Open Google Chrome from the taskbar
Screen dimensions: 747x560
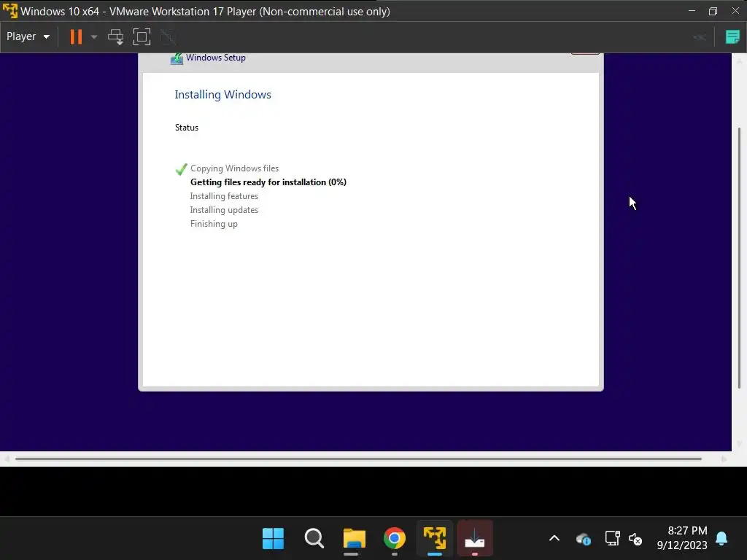point(395,539)
